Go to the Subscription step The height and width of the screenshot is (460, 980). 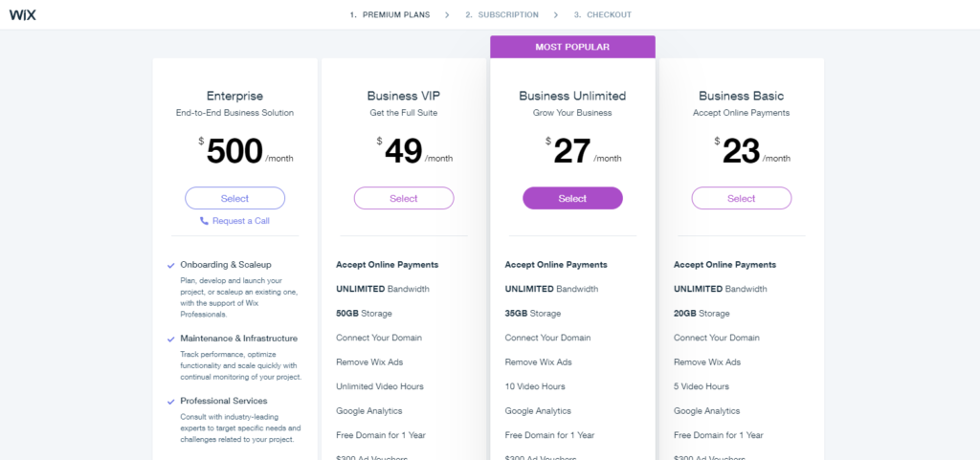tap(501, 15)
